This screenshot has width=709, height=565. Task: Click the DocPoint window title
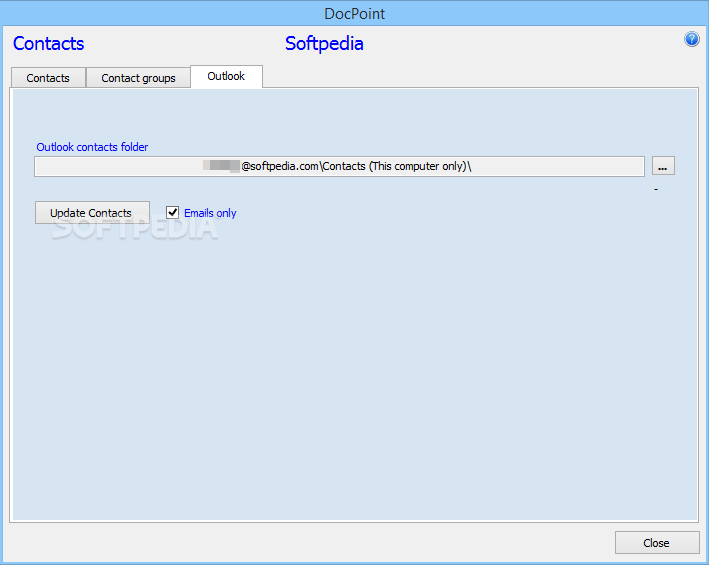(354, 14)
